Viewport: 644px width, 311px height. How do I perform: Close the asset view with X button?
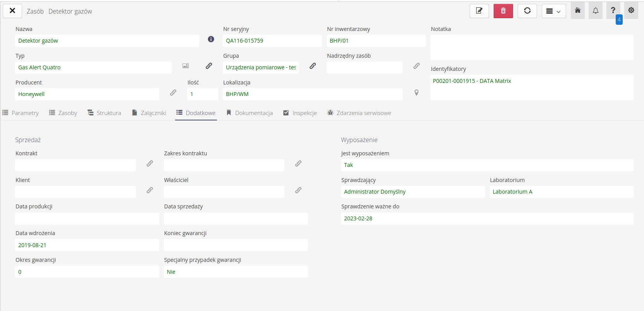[12, 11]
